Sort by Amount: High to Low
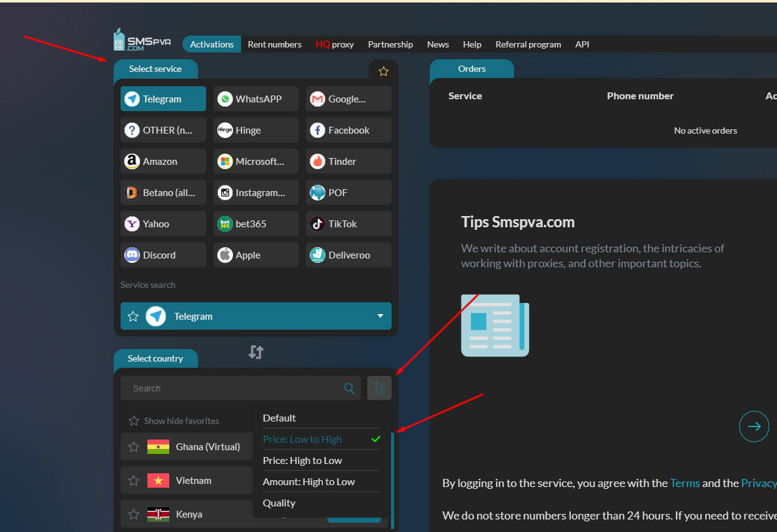Viewport: 777px width, 532px height. click(322, 481)
